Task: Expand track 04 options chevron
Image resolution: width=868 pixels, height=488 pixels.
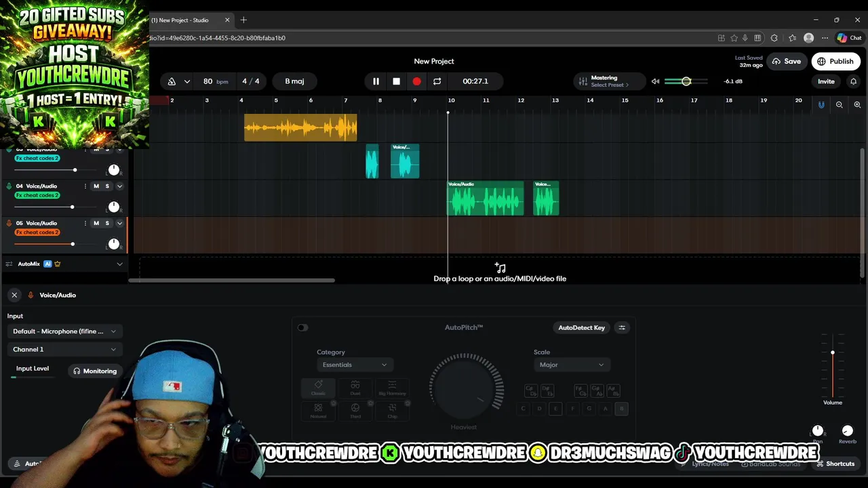Action: [x=119, y=186]
